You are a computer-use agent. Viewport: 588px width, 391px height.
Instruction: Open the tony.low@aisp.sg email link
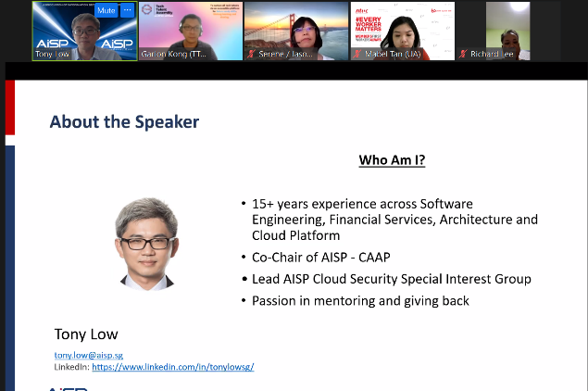click(x=89, y=355)
